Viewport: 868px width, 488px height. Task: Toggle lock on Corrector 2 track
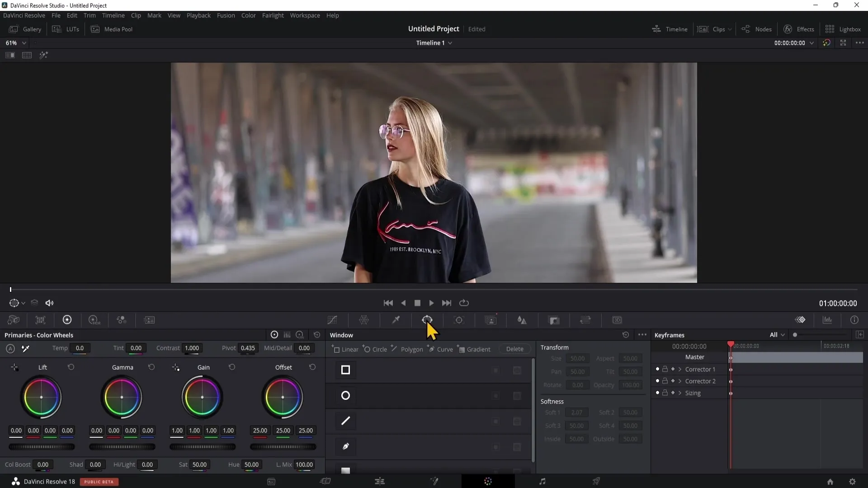coord(665,381)
